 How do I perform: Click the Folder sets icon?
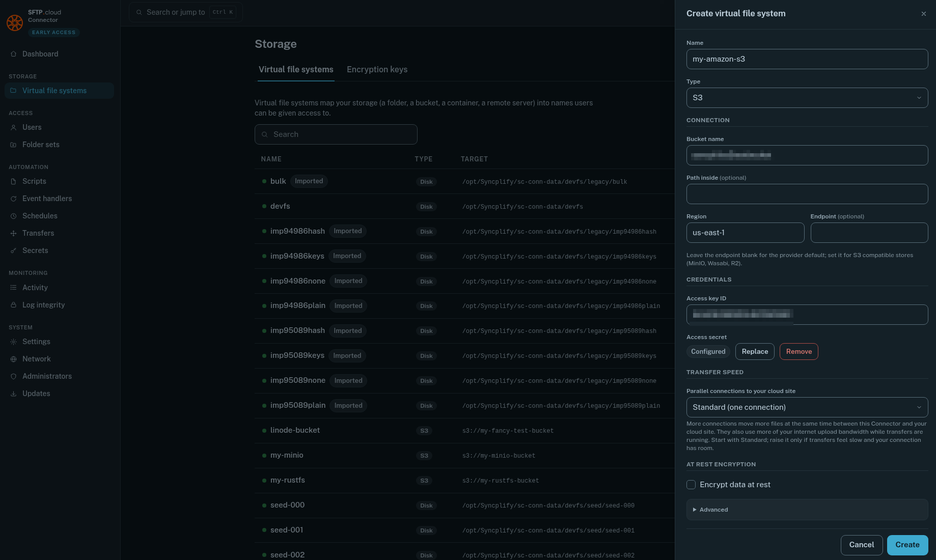tap(13, 145)
